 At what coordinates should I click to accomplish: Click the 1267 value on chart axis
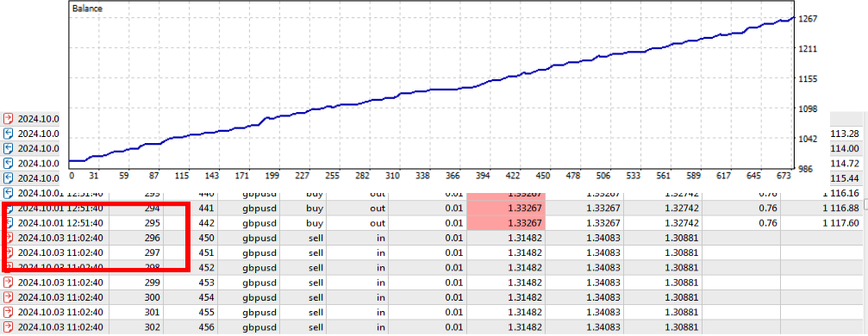click(x=809, y=19)
